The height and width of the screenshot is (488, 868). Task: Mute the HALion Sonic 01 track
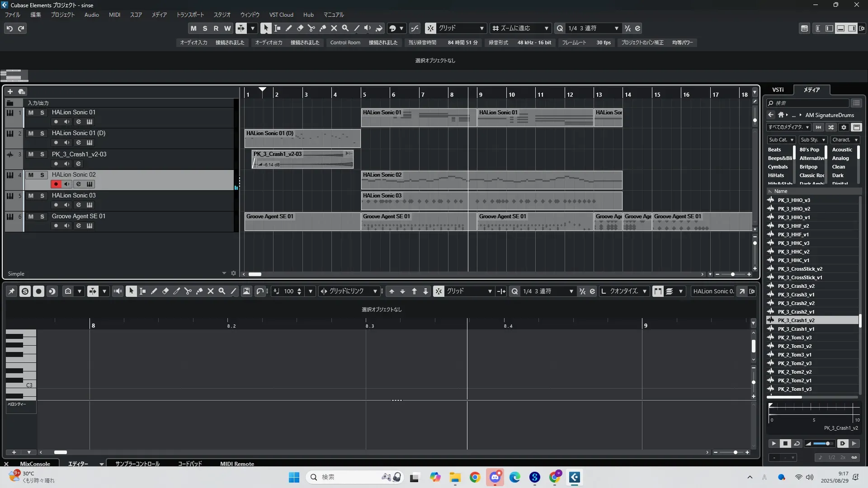[31, 113]
